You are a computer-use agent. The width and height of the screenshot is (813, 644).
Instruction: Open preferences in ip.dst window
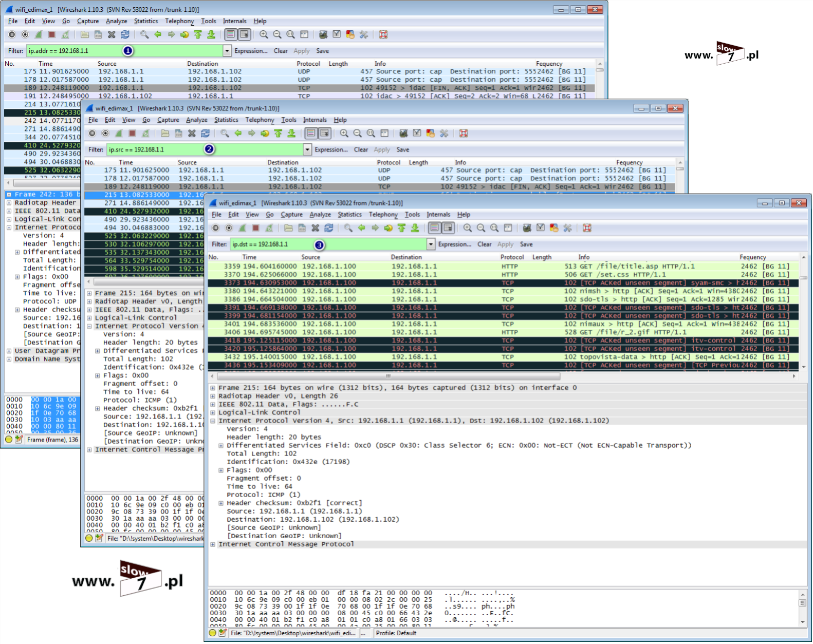click(x=567, y=228)
